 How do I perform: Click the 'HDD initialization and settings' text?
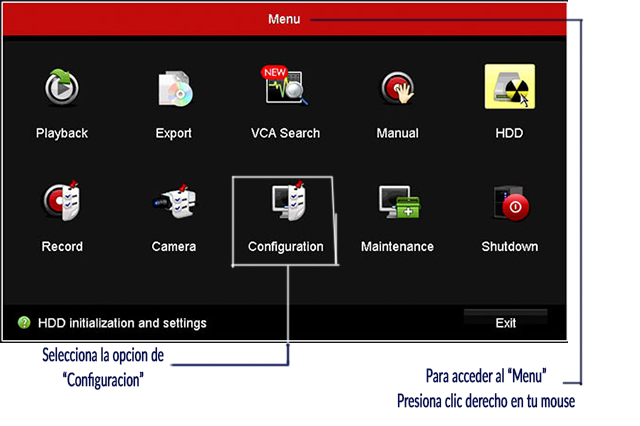122,323
